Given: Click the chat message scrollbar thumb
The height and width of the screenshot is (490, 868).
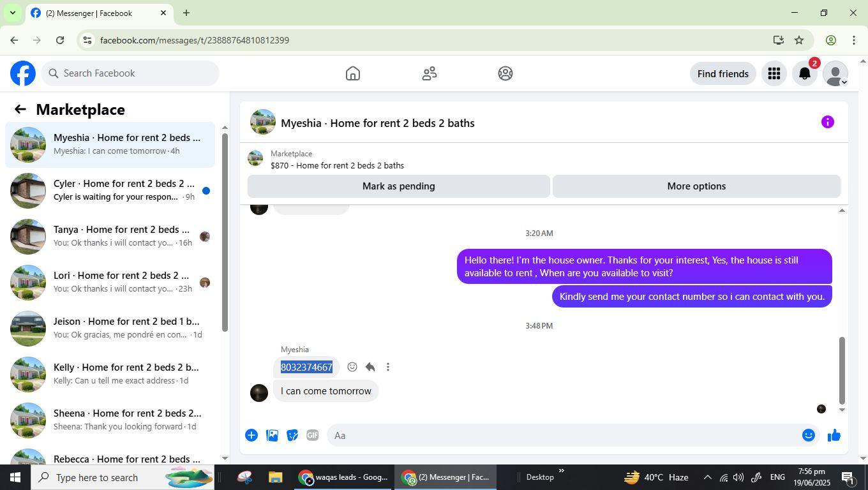Looking at the screenshot, I should tap(842, 370).
